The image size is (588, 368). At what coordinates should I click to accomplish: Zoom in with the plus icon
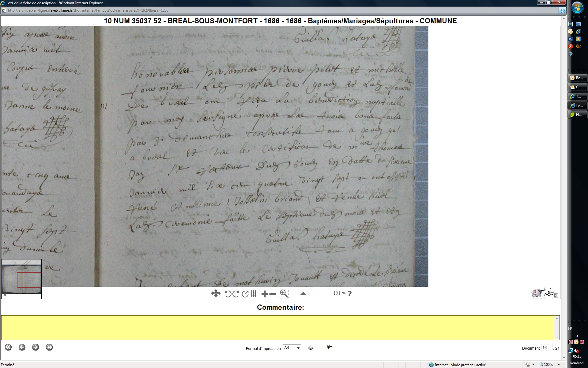pyautogui.click(x=265, y=294)
